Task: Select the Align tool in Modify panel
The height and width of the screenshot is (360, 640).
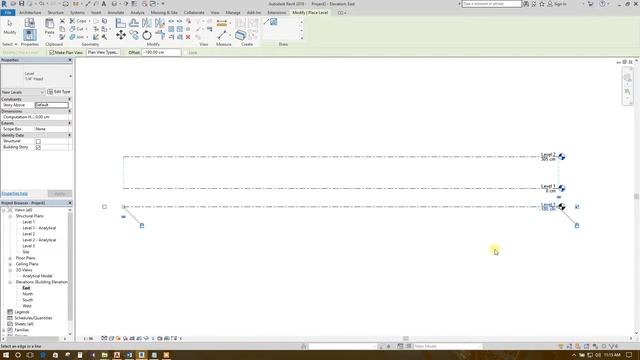Action: pyautogui.click(x=120, y=23)
